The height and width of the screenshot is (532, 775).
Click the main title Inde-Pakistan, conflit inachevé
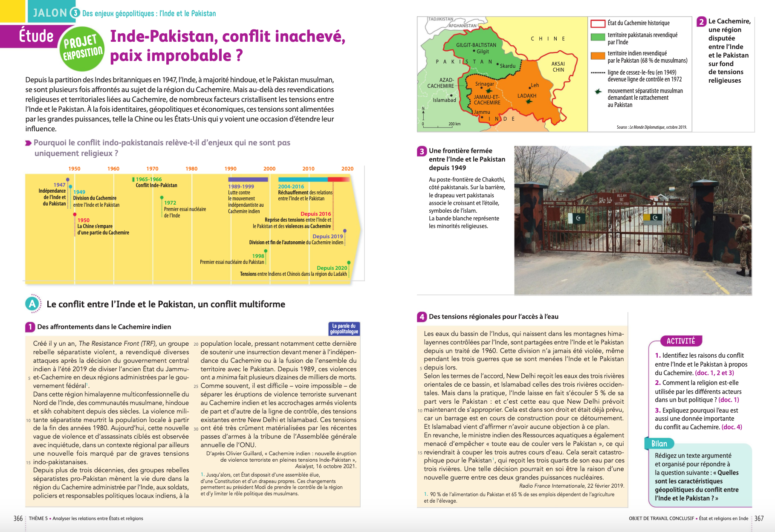tap(228, 46)
